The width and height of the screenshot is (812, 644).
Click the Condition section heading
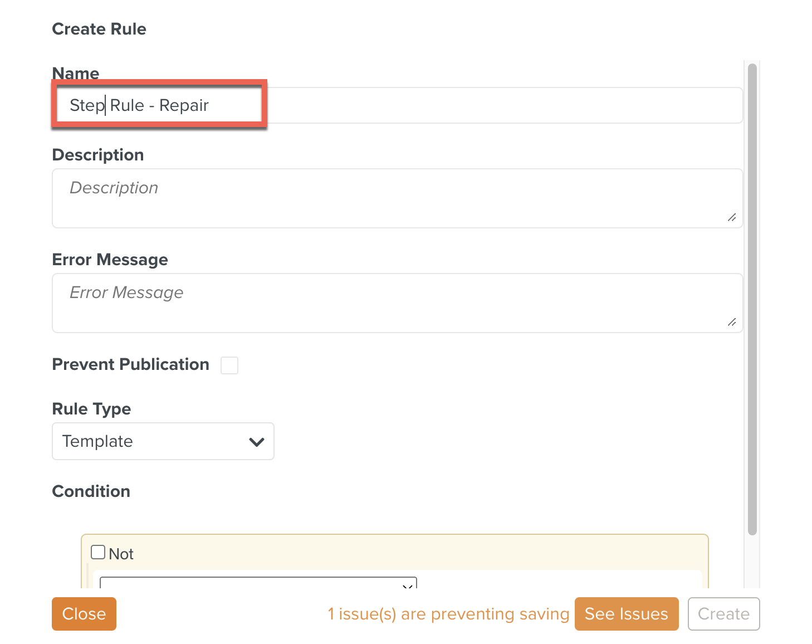[x=91, y=491]
